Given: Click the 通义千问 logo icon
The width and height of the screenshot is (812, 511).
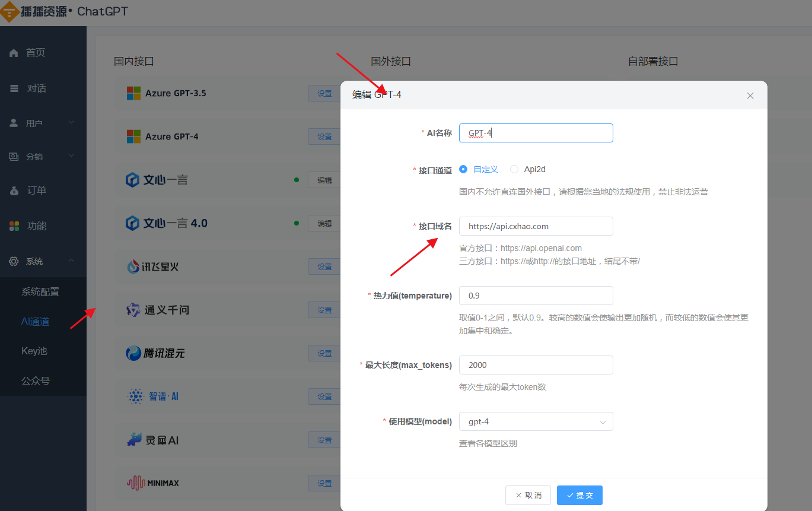Looking at the screenshot, I should pos(133,310).
